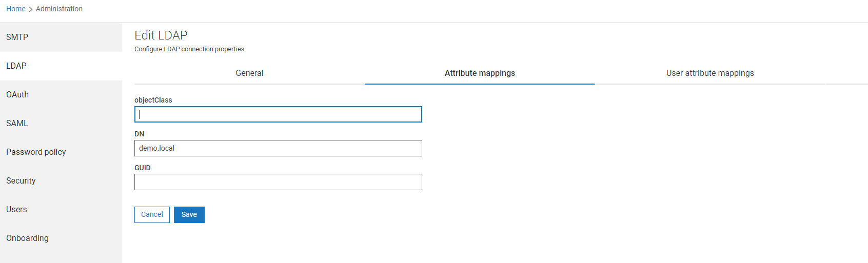The height and width of the screenshot is (263, 868).
Task: Go to the OAuth settings section
Action: (17, 94)
